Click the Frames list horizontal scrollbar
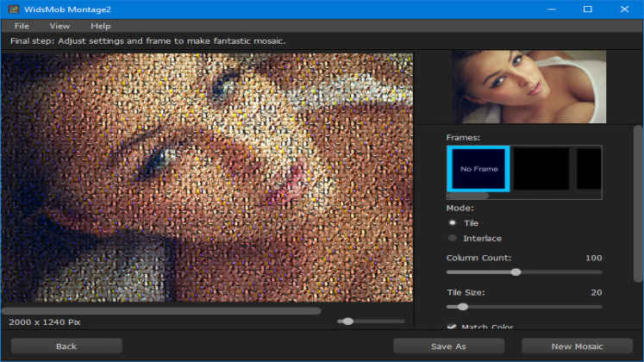The image size is (644, 362). (467, 196)
